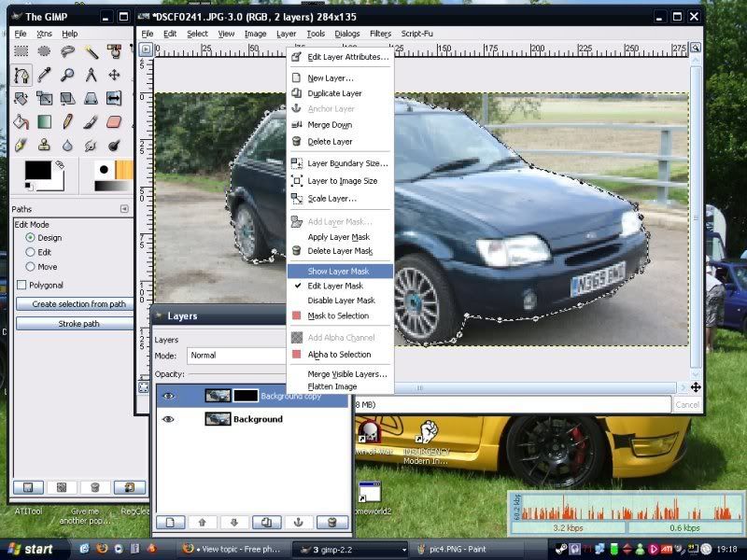The height and width of the screenshot is (560, 747).
Task: Click the Stroke path button
Action: coord(76,324)
